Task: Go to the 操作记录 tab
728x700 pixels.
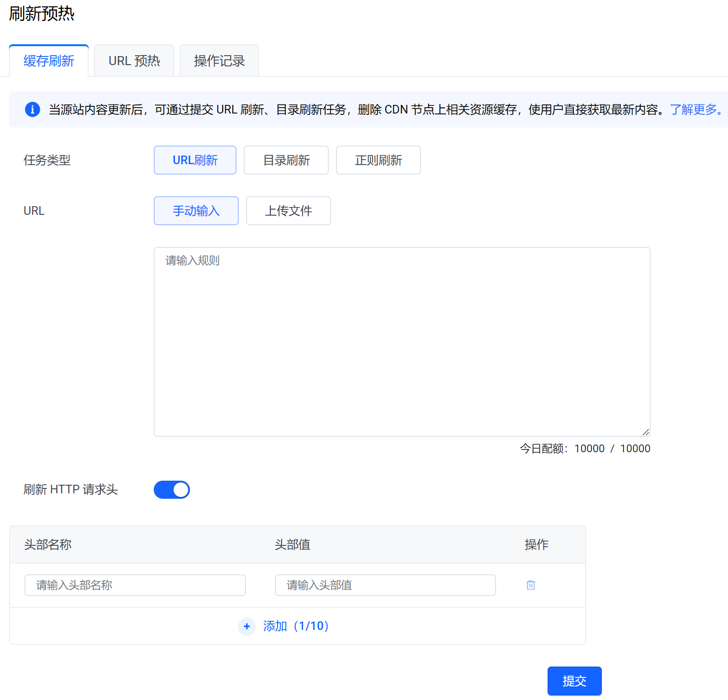Action: (x=219, y=61)
